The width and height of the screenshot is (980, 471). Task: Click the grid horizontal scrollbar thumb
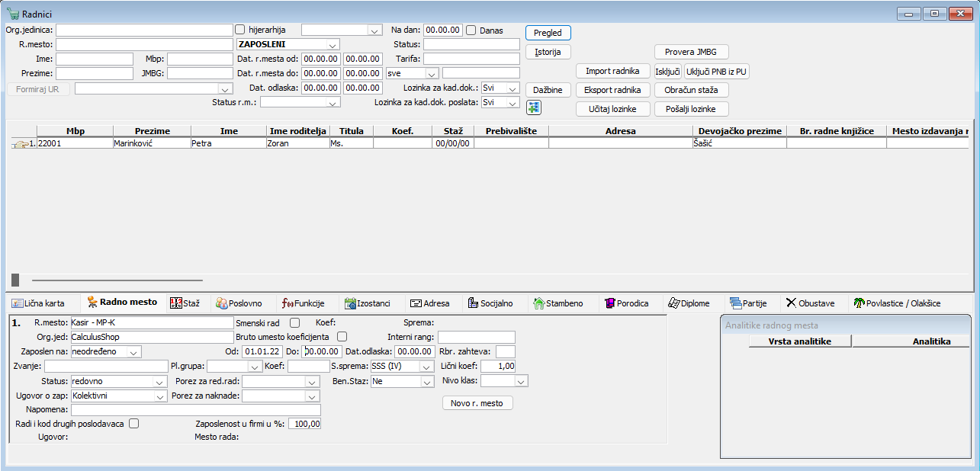(x=15, y=280)
